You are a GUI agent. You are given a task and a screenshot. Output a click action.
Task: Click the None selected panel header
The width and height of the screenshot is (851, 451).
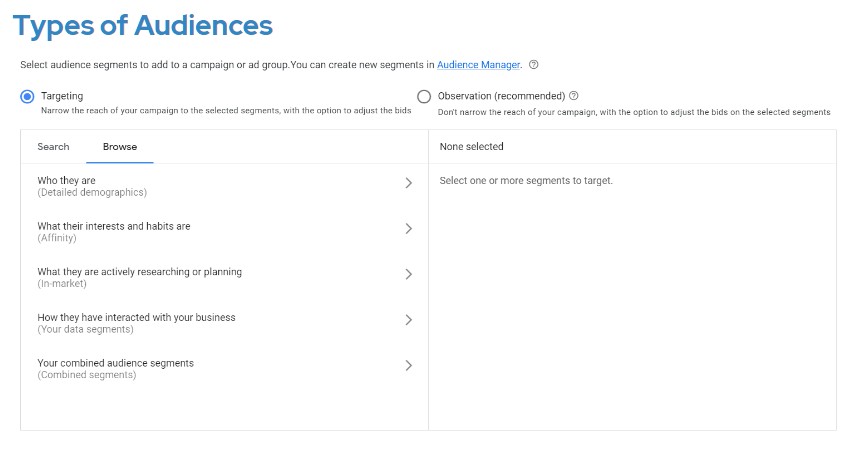pos(472,147)
